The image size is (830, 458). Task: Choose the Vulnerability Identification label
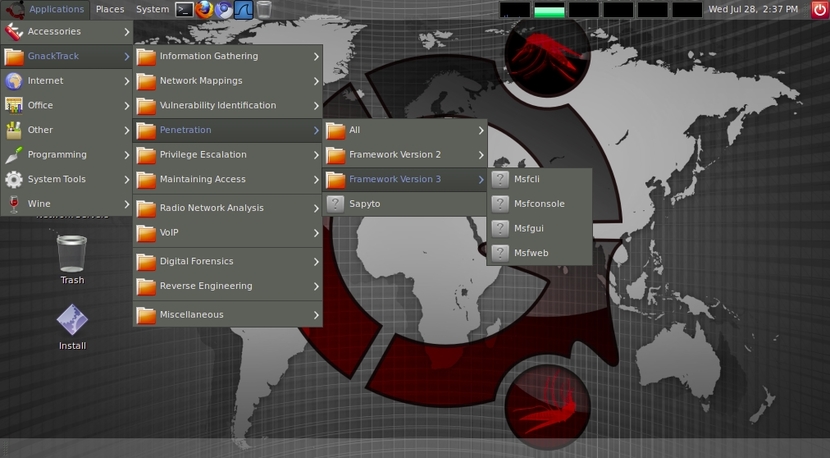(x=218, y=105)
